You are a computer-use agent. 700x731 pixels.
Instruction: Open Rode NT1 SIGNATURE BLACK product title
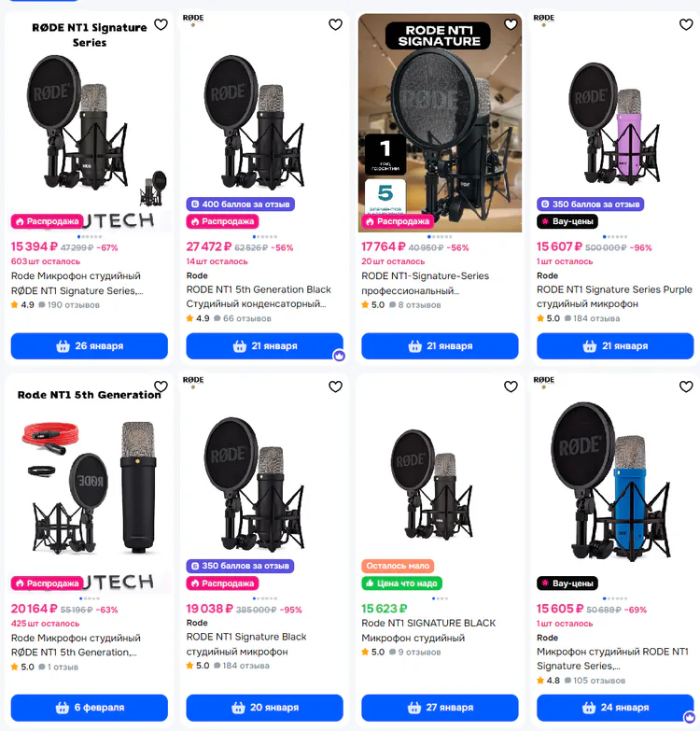point(428,630)
